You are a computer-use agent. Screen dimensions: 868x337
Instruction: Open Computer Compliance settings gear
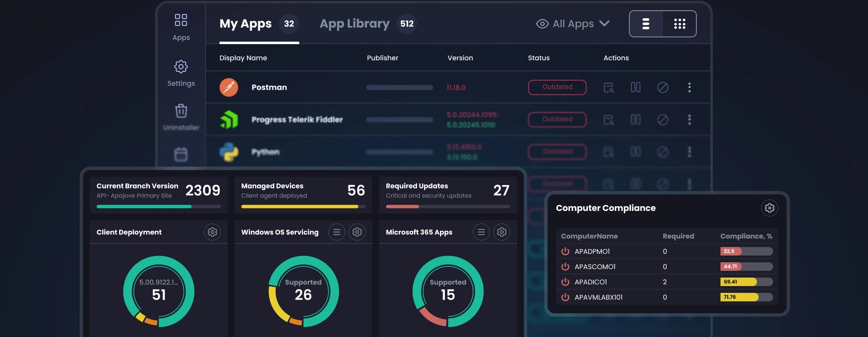click(770, 208)
